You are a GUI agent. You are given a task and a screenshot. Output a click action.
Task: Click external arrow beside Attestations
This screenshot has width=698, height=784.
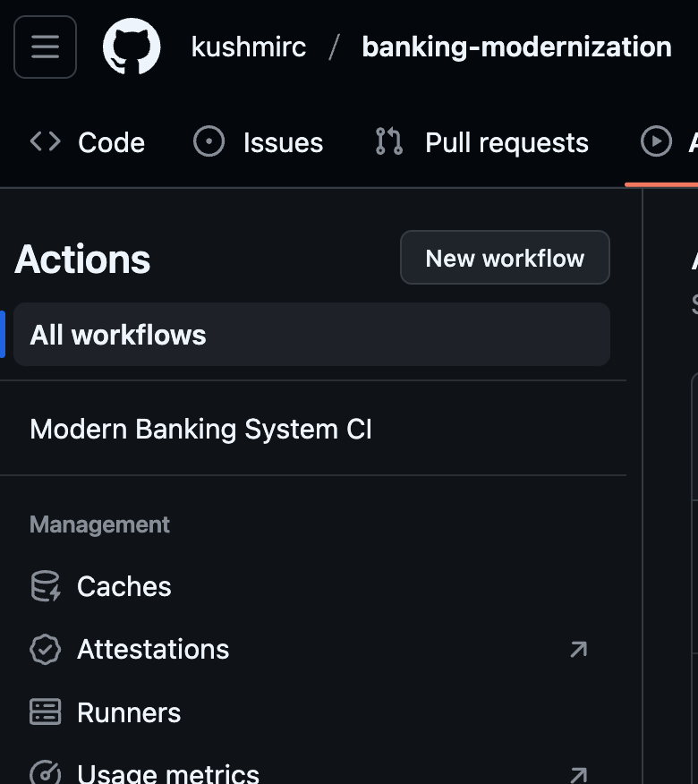pos(578,649)
